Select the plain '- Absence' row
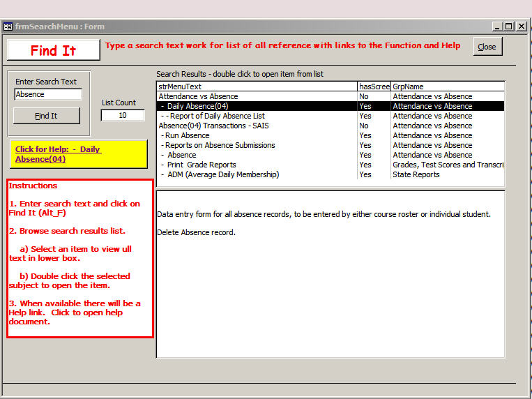Viewport: 532px width, 399px height. (330, 155)
